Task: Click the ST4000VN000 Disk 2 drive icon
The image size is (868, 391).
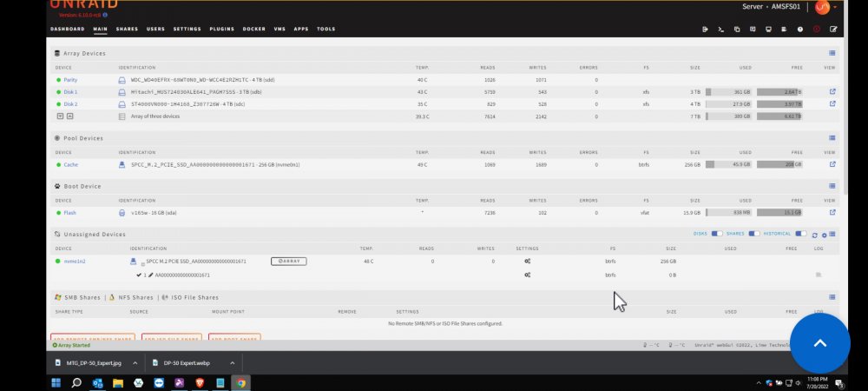Action: point(122,104)
